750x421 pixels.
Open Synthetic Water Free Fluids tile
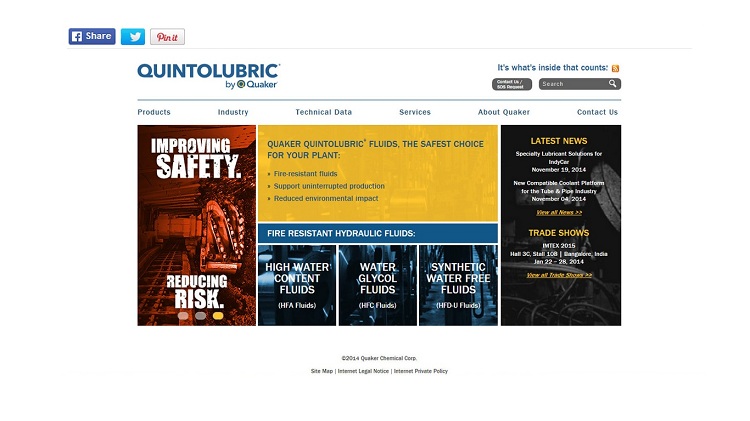click(x=458, y=285)
